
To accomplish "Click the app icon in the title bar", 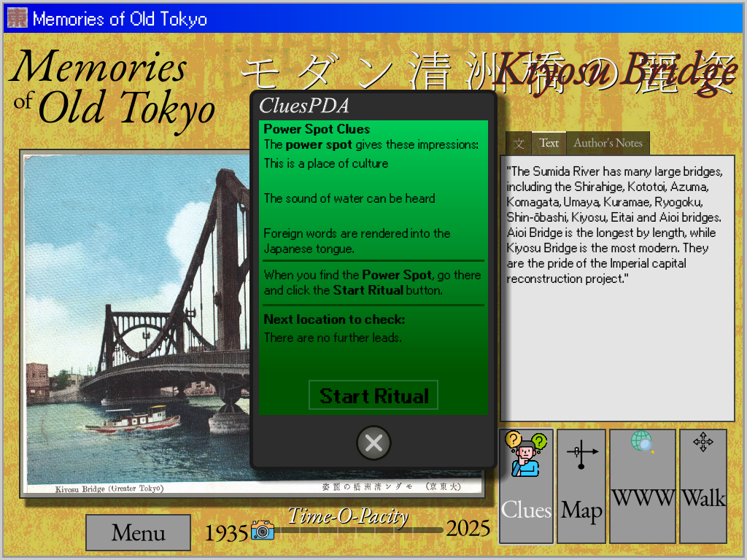I will tap(18, 18).
